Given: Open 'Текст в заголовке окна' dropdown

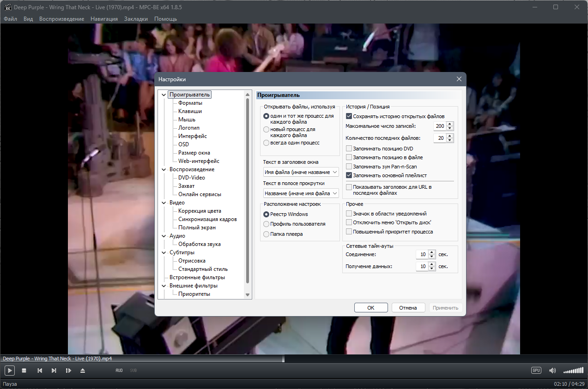Looking at the screenshot, I should click(301, 172).
